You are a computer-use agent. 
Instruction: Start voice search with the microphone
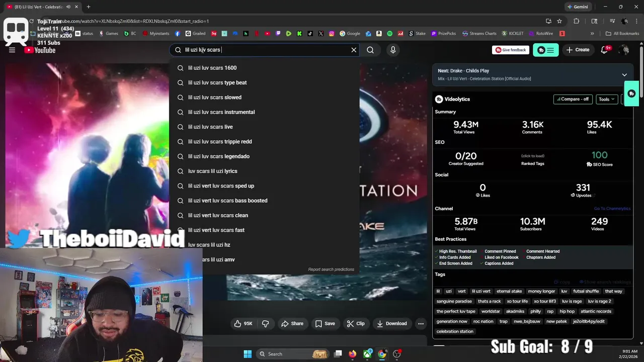click(x=393, y=50)
